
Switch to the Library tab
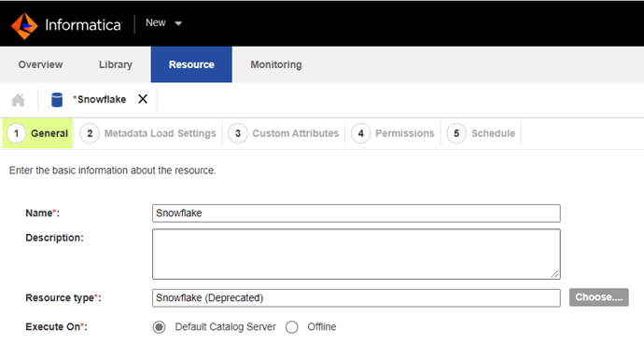click(116, 64)
